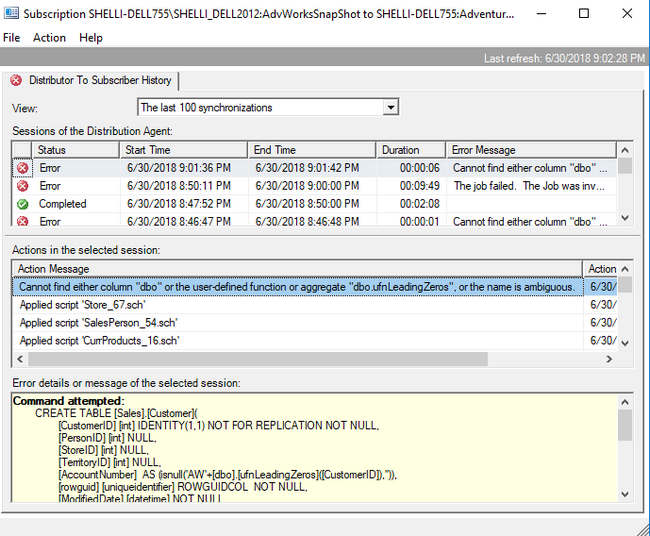Viewport: 650px width, 536px height.
Task: Open the Help menu
Action: pos(91,38)
